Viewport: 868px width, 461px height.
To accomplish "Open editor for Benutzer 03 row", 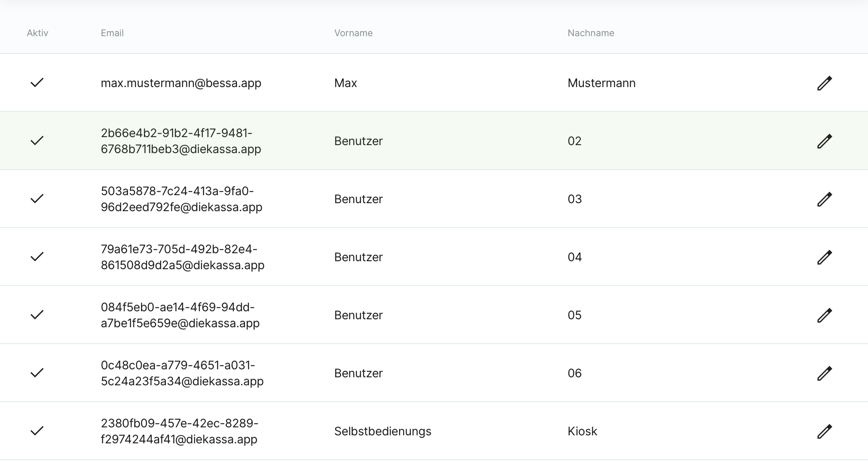I will click(x=824, y=199).
